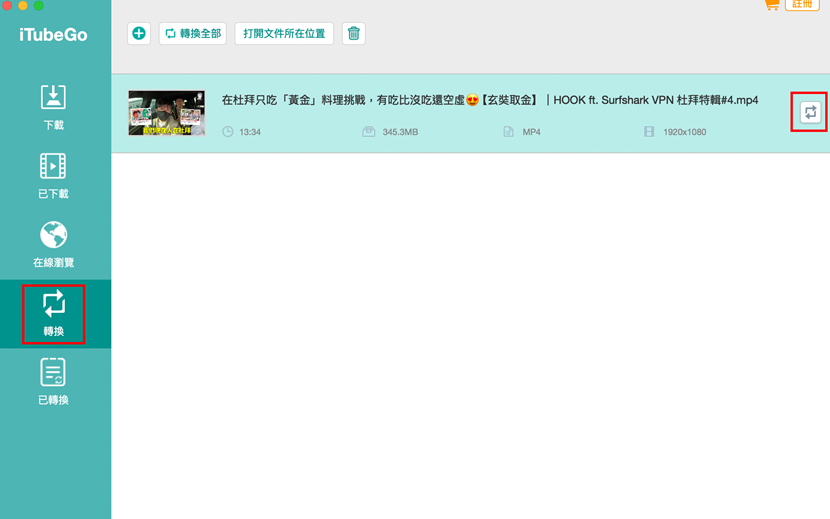
Task: Click the green plus add-file button
Action: pos(139,33)
